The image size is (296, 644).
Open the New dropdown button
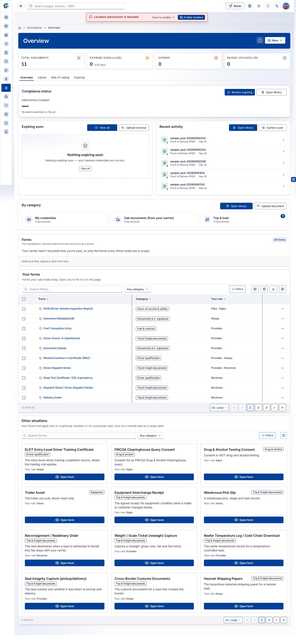(x=275, y=40)
